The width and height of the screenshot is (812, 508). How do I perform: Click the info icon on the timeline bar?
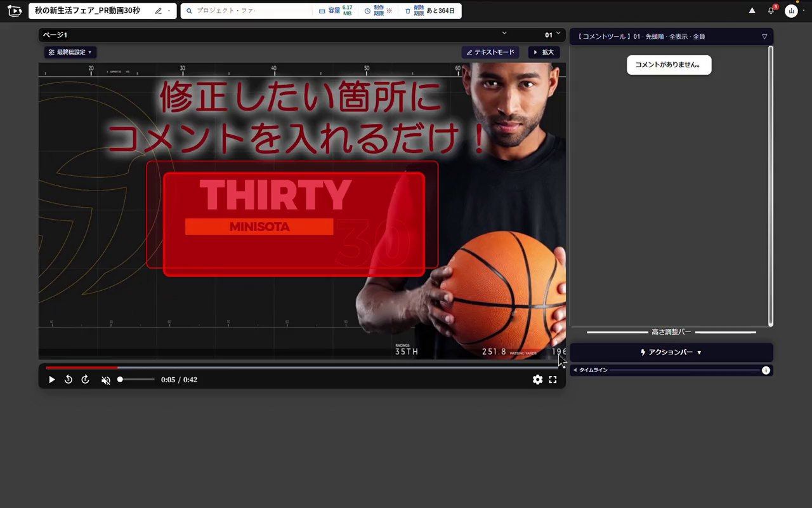(x=766, y=370)
